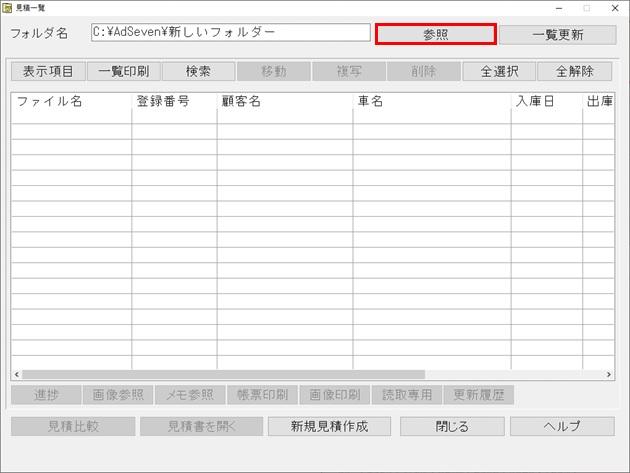This screenshot has height=473, width=630.
Task: Click the 閉じる close button
Action: point(452,426)
